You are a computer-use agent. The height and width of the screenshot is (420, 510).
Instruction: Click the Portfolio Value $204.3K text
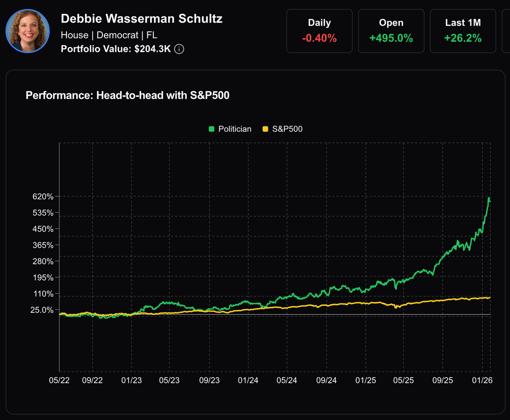point(116,49)
